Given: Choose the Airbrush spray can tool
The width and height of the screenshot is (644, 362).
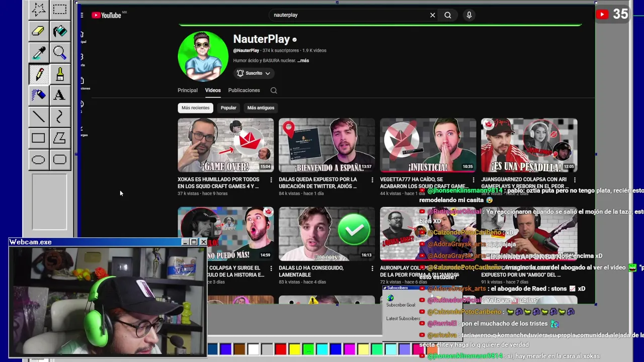Looking at the screenshot, I should (x=38, y=95).
